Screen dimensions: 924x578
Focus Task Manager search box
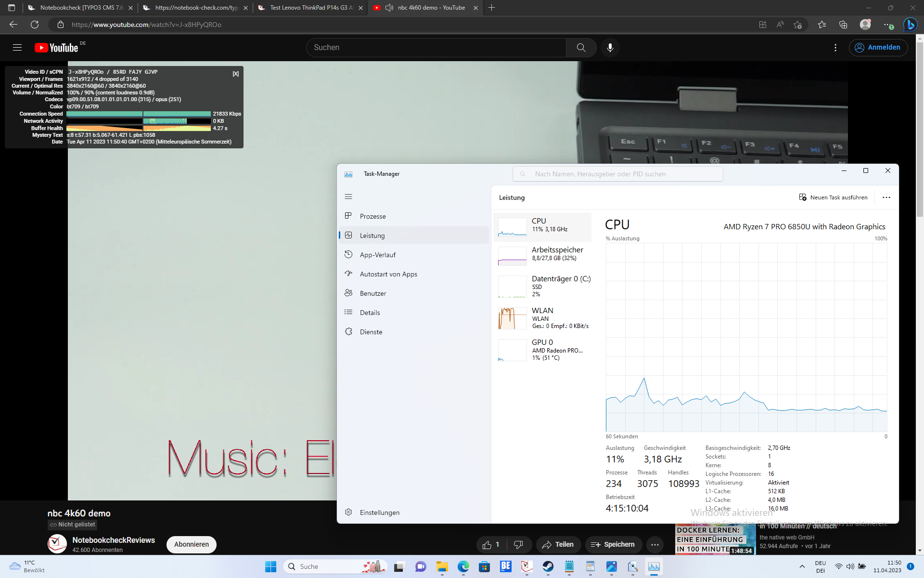click(x=617, y=174)
